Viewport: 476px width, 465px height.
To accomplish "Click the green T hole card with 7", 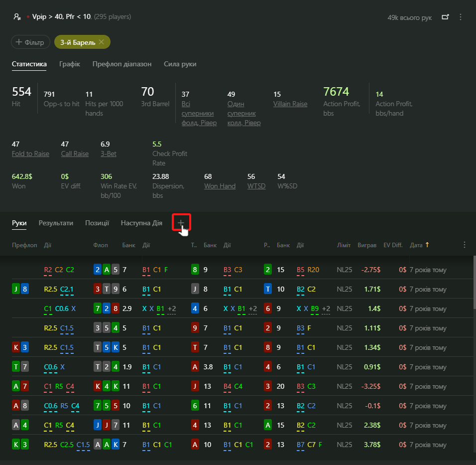I will tap(16, 367).
